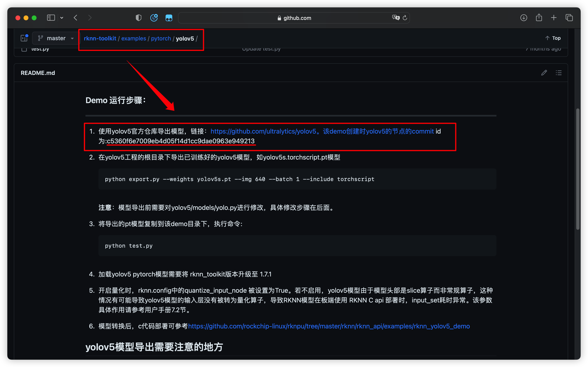Image resolution: width=588 pixels, height=367 pixels.
Task: Click the secure lock icon in address bar
Action: click(279, 18)
